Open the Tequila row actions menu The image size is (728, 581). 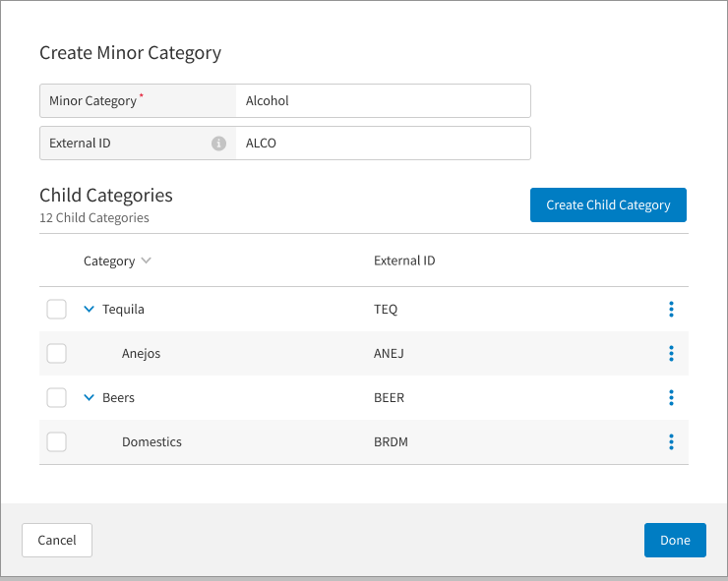pos(671,310)
